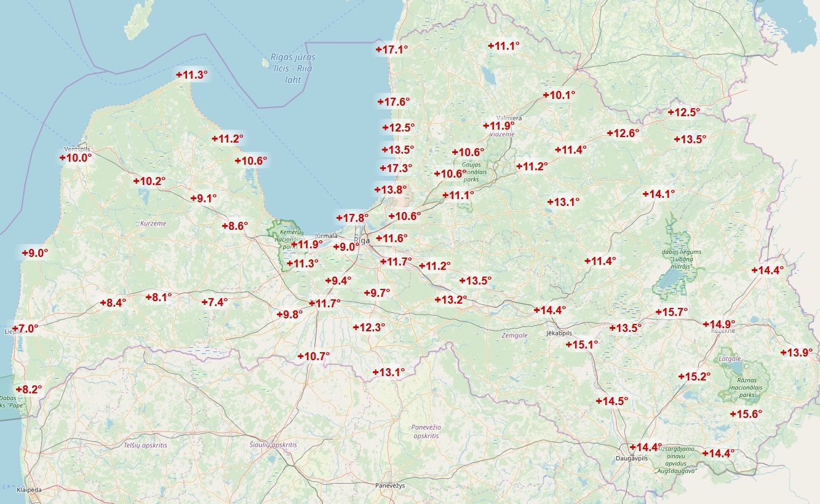Select the +9.8° temperature reading
The width and height of the screenshot is (820, 504).
click(x=290, y=314)
